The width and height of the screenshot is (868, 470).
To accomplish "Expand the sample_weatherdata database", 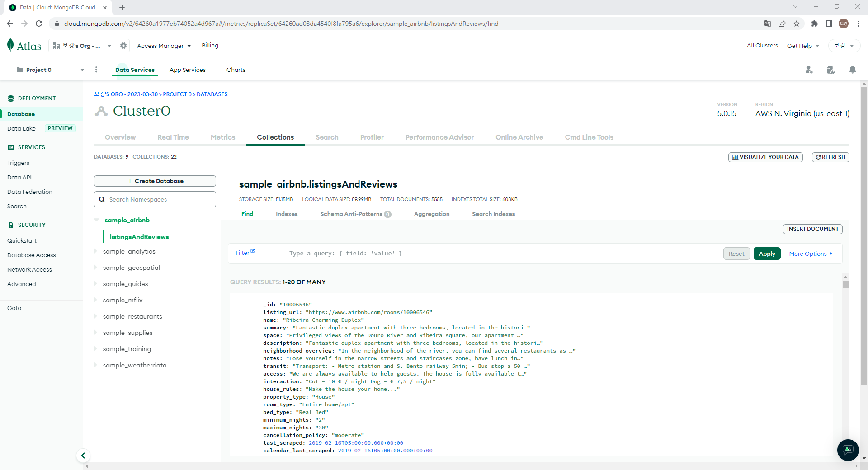I will pyautogui.click(x=95, y=365).
